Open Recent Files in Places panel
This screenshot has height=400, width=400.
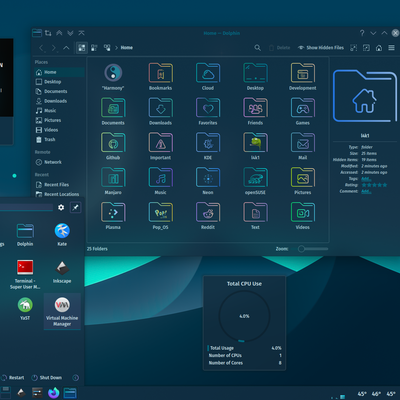(59, 185)
